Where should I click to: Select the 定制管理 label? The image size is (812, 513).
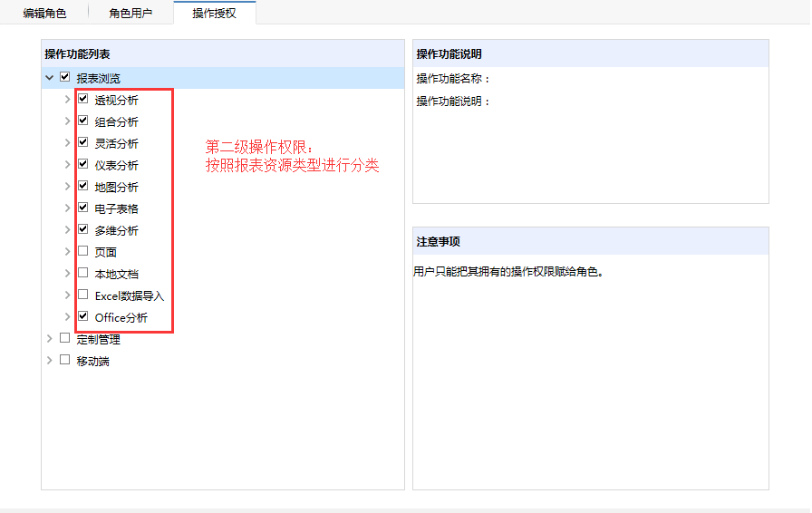(99, 339)
